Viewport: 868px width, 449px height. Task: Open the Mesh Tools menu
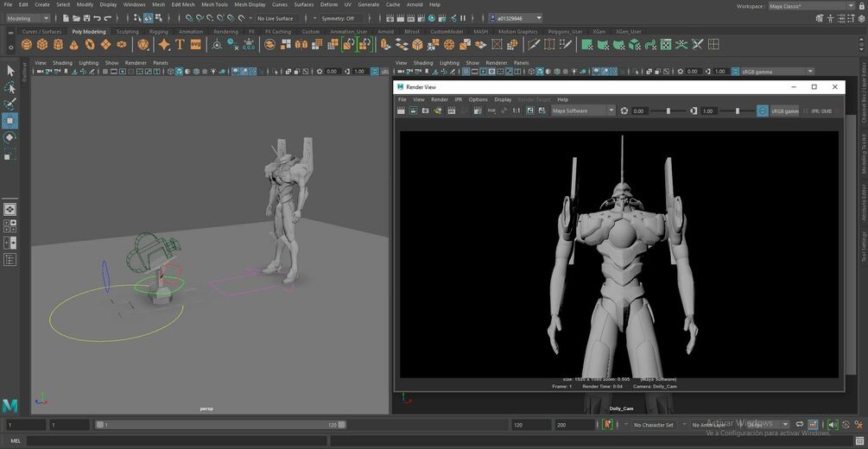point(214,4)
